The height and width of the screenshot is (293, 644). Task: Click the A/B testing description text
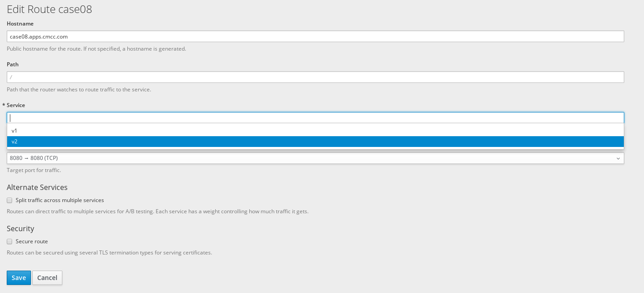point(157,211)
